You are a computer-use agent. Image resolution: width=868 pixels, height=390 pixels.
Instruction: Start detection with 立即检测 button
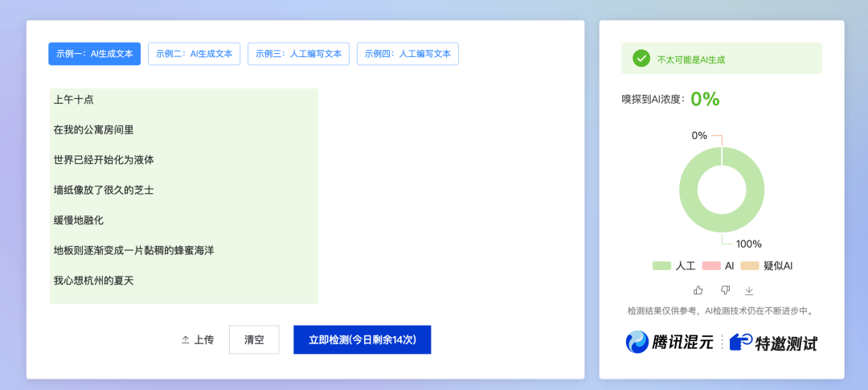point(362,339)
